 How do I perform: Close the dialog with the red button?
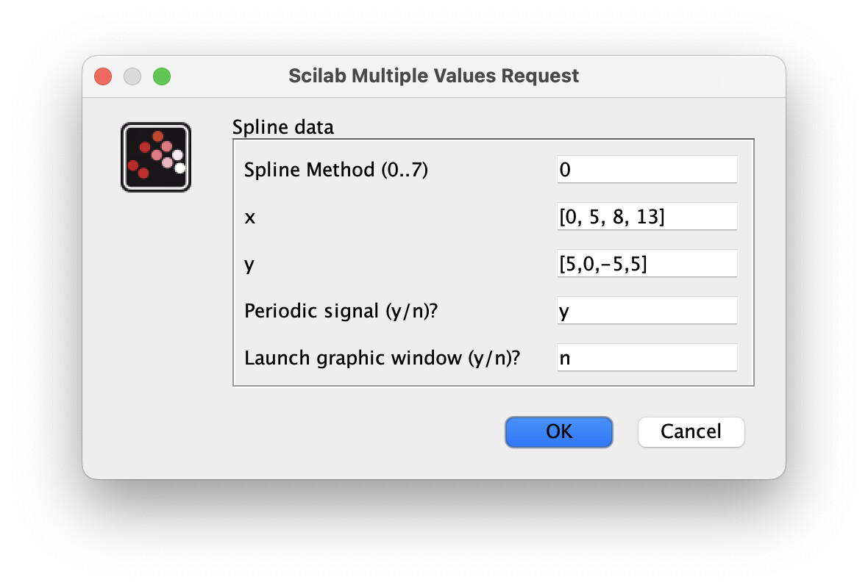click(103, 76)
